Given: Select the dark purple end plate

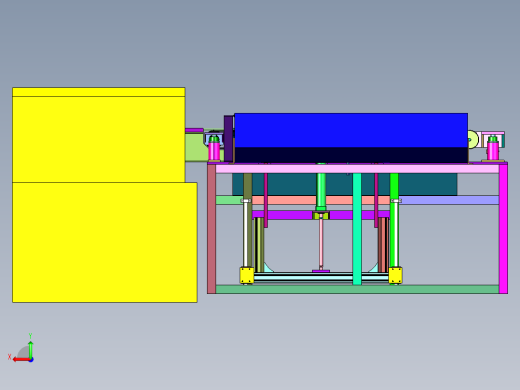Looking at the screenshot, I should 229,139.
